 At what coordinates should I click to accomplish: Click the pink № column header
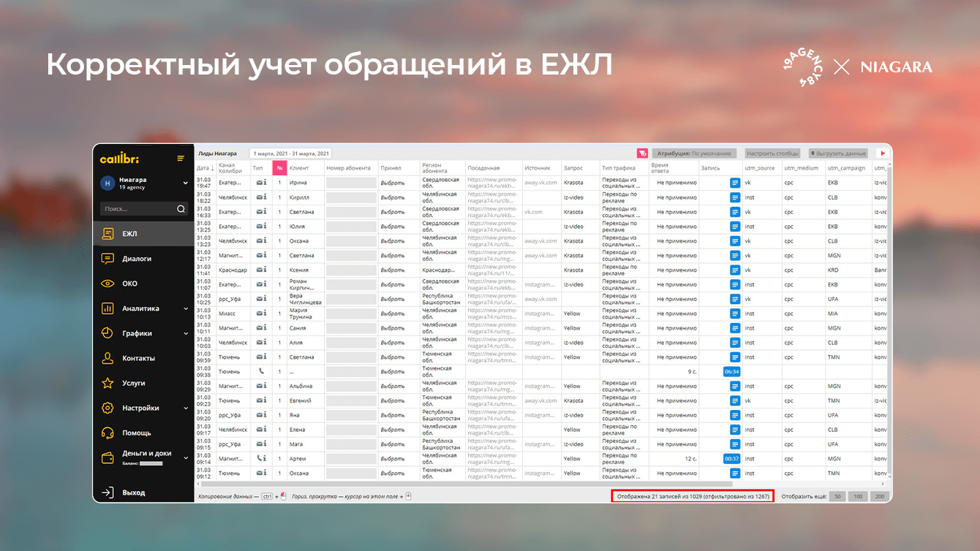tap(279, 168)
